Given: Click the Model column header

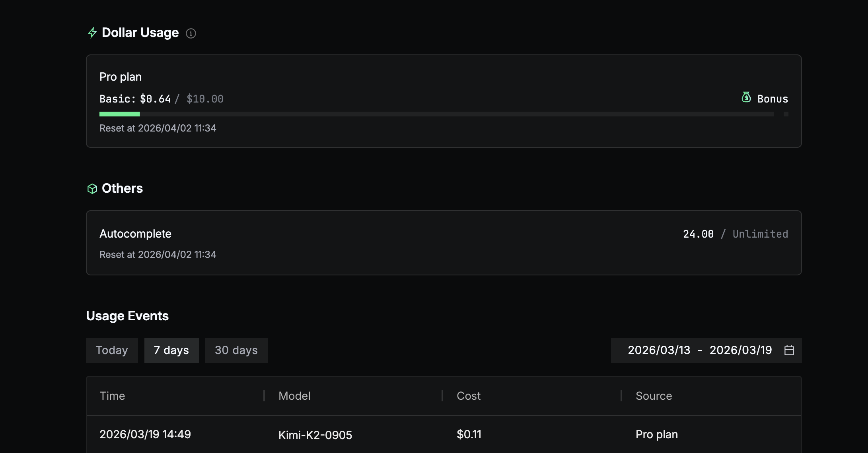Looking at the screenshot, I should 294,396.
